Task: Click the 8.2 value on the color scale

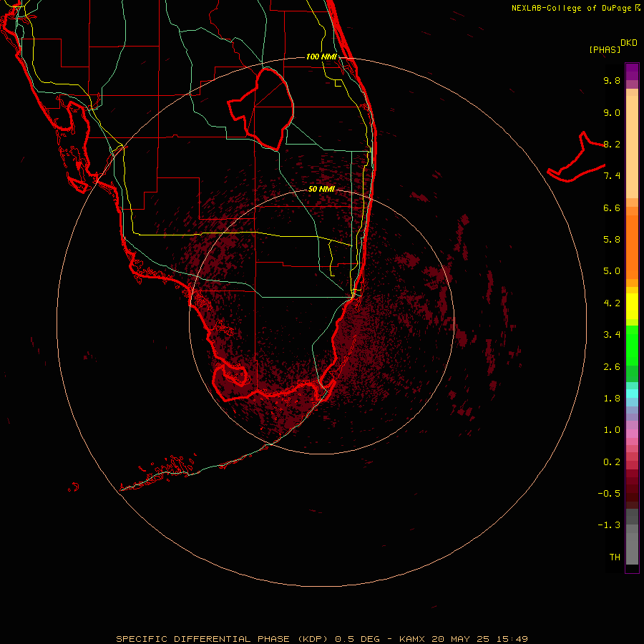Action: [x=612, y=144]
